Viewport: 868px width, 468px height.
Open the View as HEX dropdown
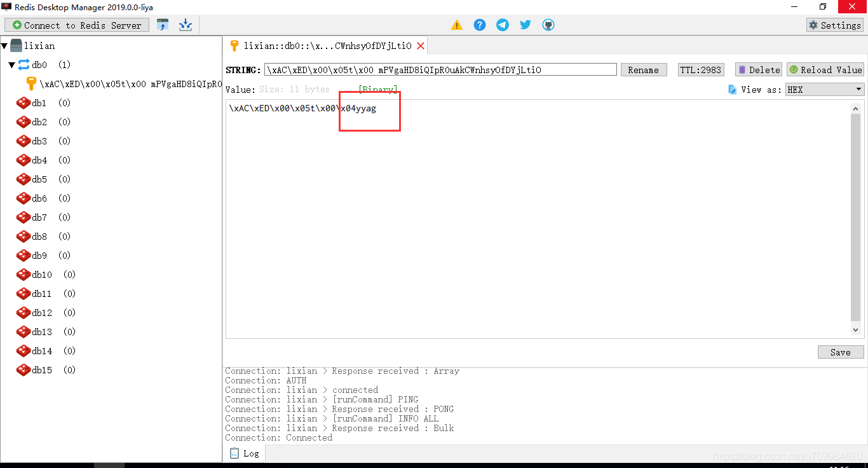tap(825, 90)
